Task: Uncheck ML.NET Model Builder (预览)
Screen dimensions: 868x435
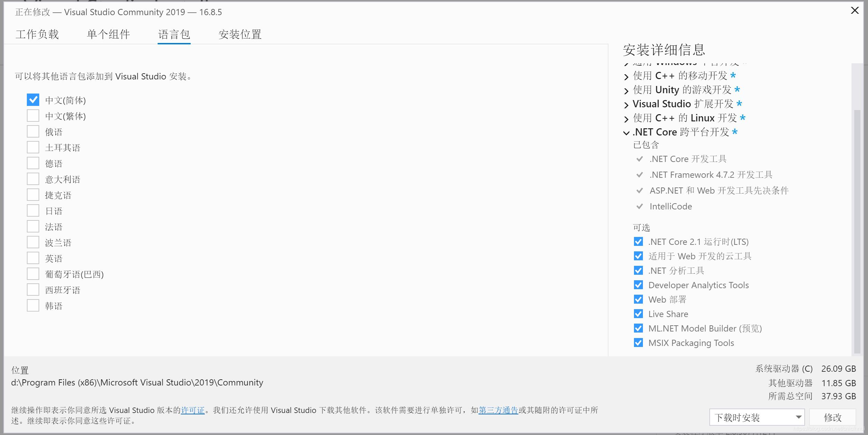Action: click(638, 328)
